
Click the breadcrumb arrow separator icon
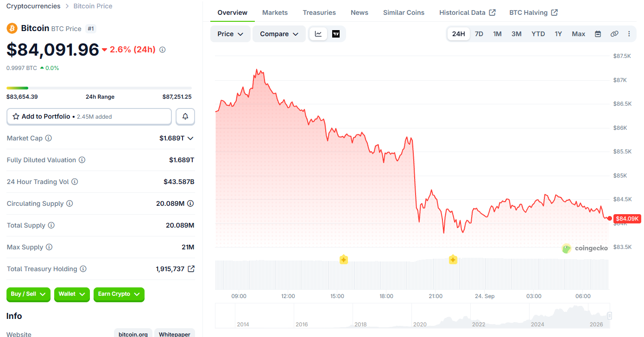[67, 6]
